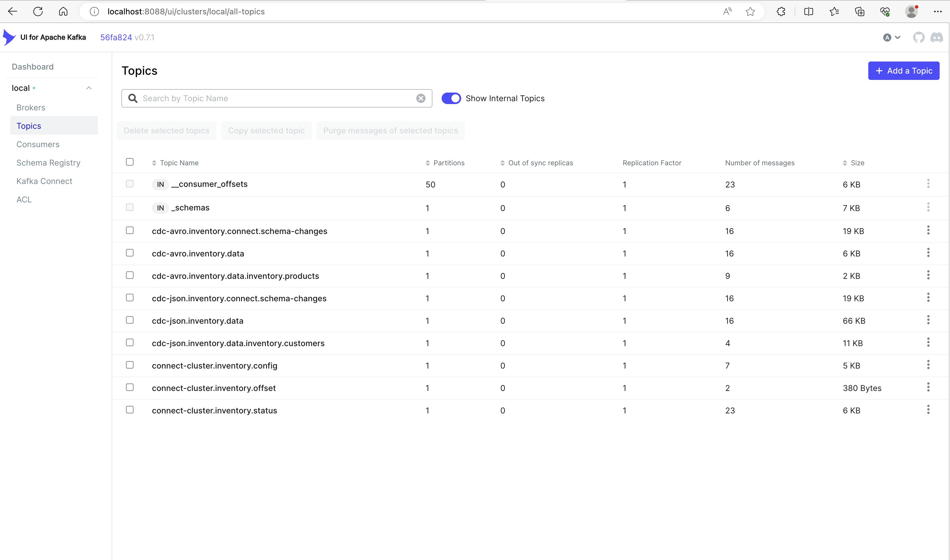
Task: Sort topics by Partitions column
Action: (x=449, y=163)
